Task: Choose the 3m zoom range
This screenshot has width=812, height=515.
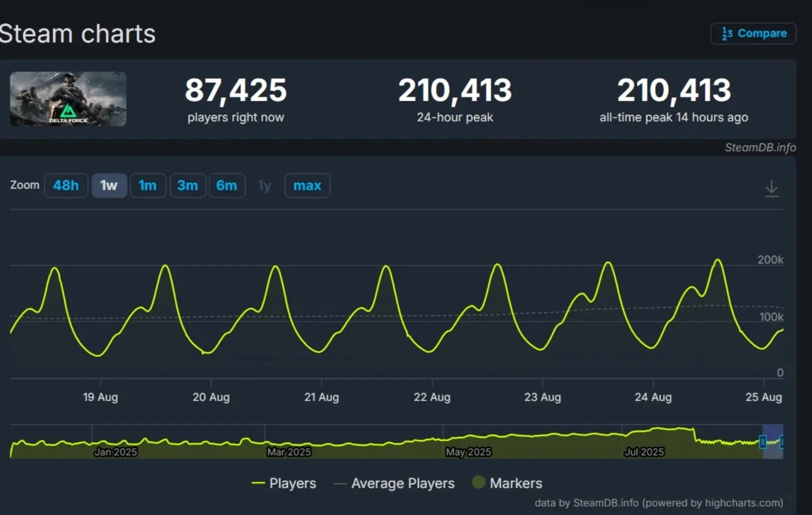Action: (187, 186)
